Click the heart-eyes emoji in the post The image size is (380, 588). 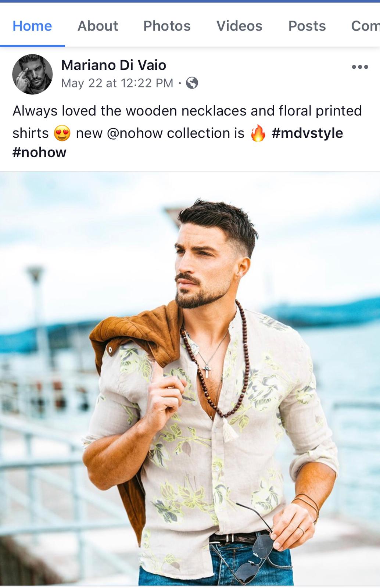pyautogui.click(x=62, y=133)
